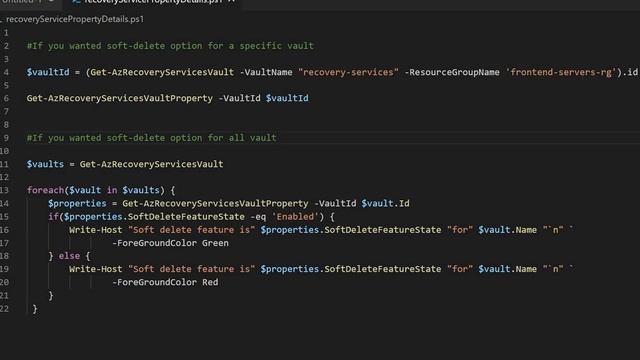
Task: Click the closing brace on line 21
Action: [x=51, y=295]
